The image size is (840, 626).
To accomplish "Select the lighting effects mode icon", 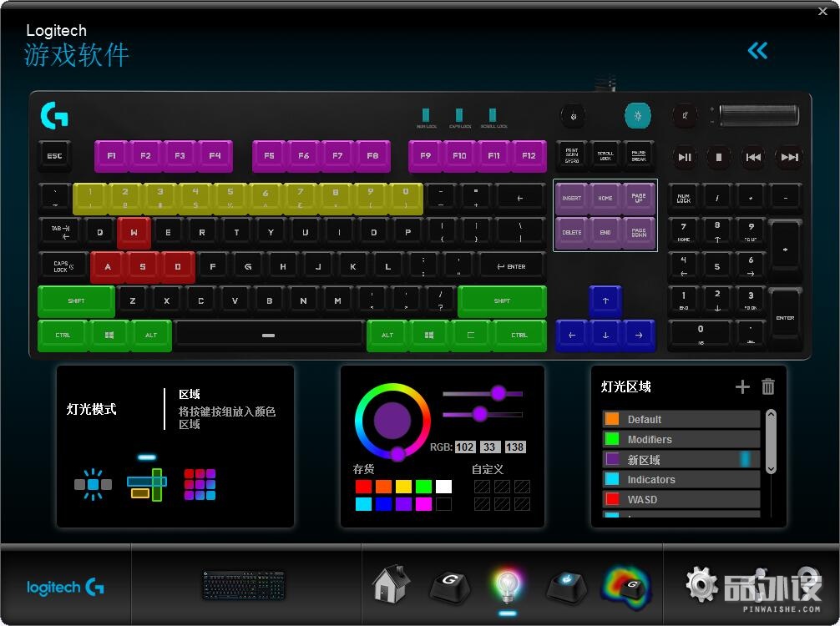I will [x=93, y=484].
